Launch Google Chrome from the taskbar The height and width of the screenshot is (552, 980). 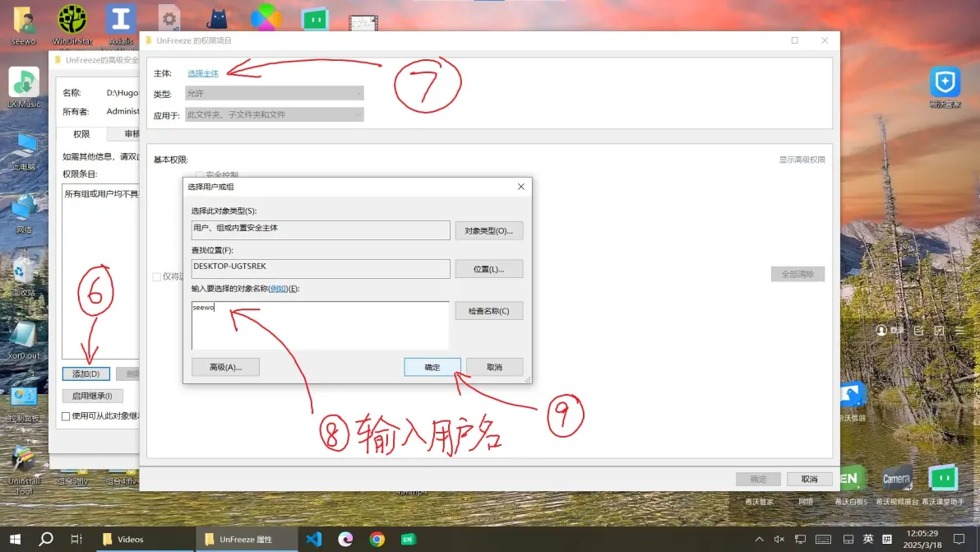pos(377,539)
